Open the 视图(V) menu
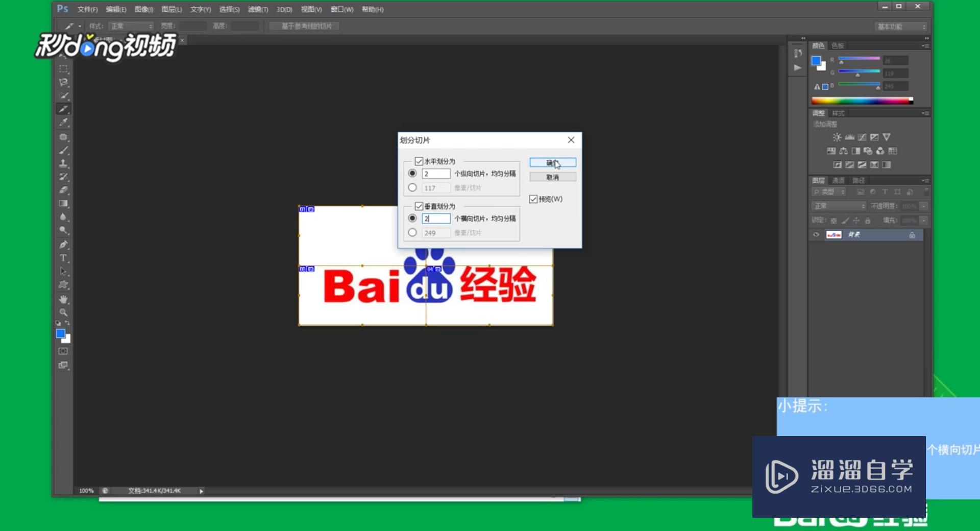The width and height of the screenshot is (980, 531). [311, 10]
